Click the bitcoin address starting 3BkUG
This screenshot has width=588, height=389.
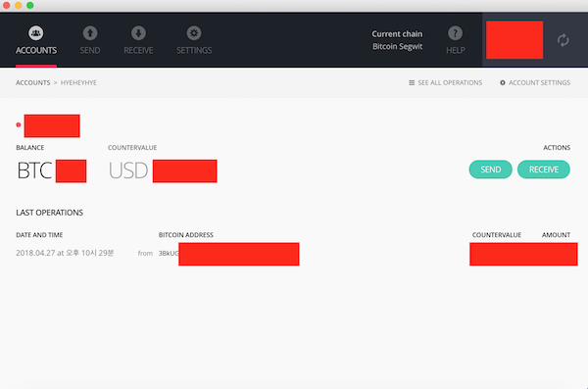[169, 253]
